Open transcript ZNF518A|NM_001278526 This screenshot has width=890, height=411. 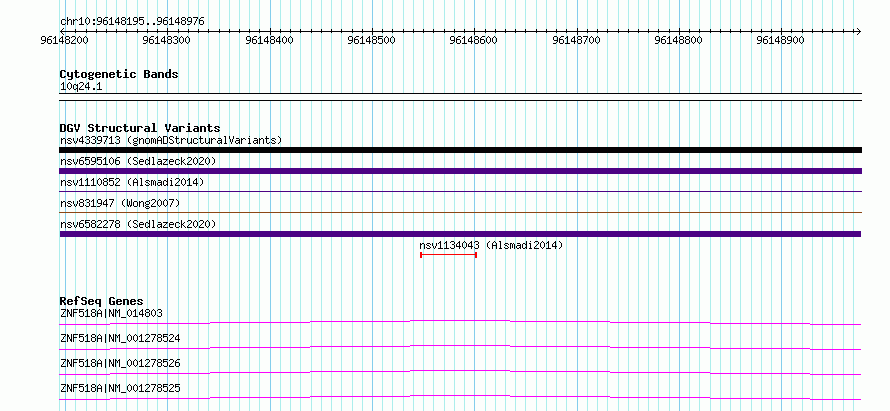click(x=120, y=363)
